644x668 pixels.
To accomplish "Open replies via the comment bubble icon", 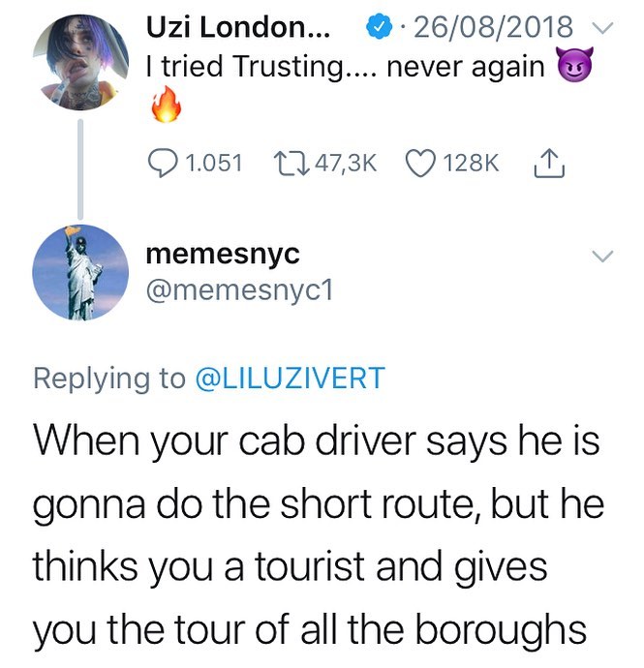I will [163, 164].
